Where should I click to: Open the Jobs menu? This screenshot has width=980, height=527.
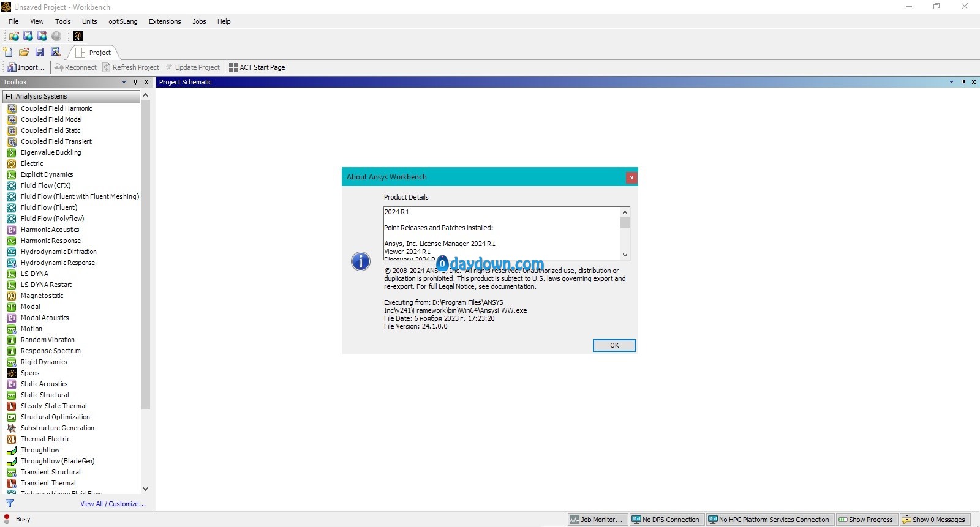click(199, 21)
